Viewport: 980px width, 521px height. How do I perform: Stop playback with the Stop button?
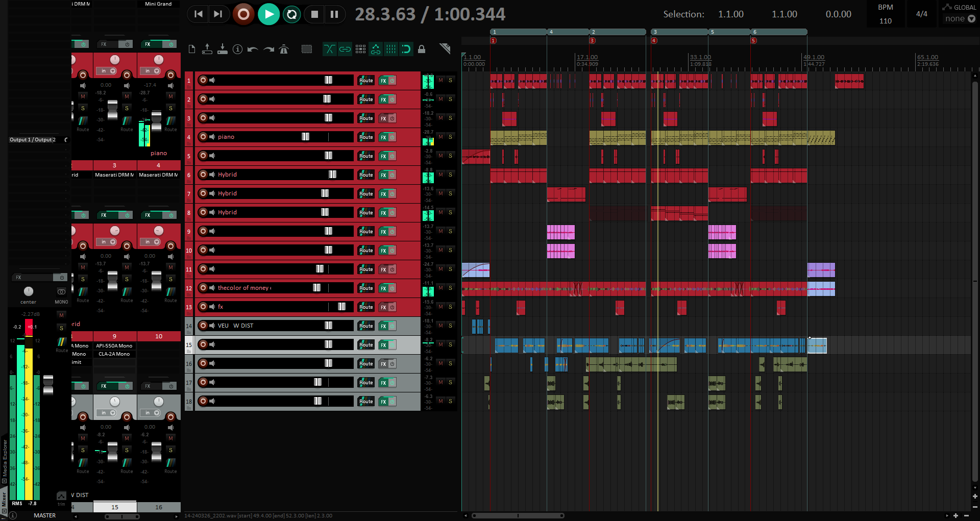[x=314, y=14]
